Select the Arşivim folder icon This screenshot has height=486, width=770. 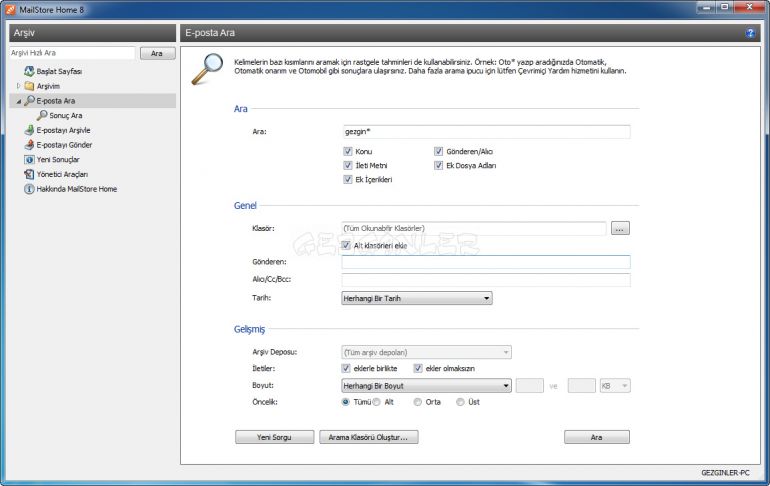(x=29, y=86)
